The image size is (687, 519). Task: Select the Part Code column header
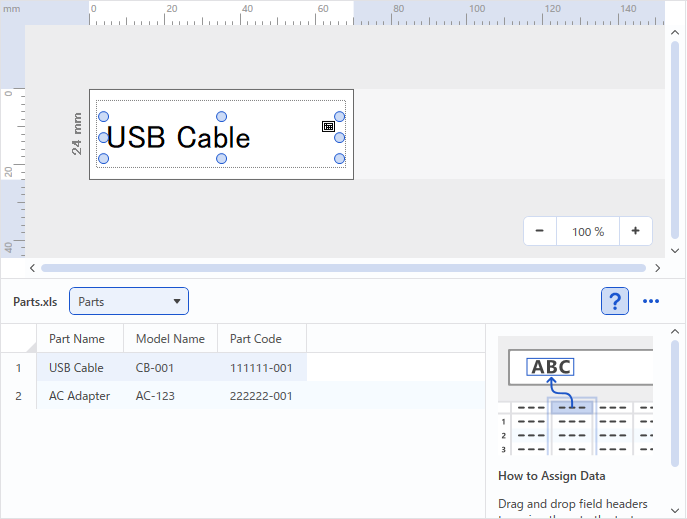click(256, 339)
